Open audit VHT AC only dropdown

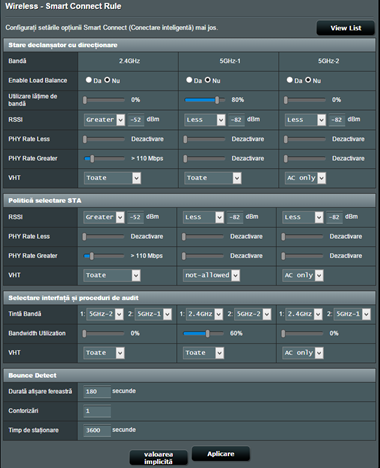click(303, 353)
